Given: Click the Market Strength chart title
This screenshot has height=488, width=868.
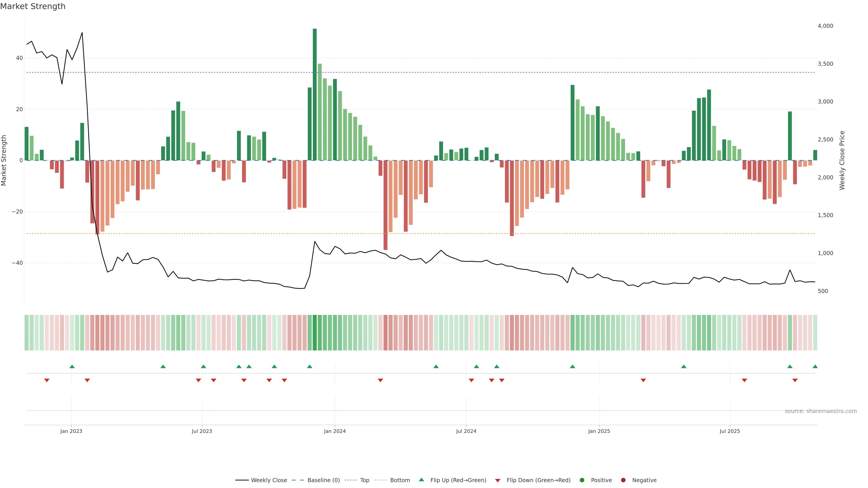Looking at the screenshot, I should click(x=33, y=6).
